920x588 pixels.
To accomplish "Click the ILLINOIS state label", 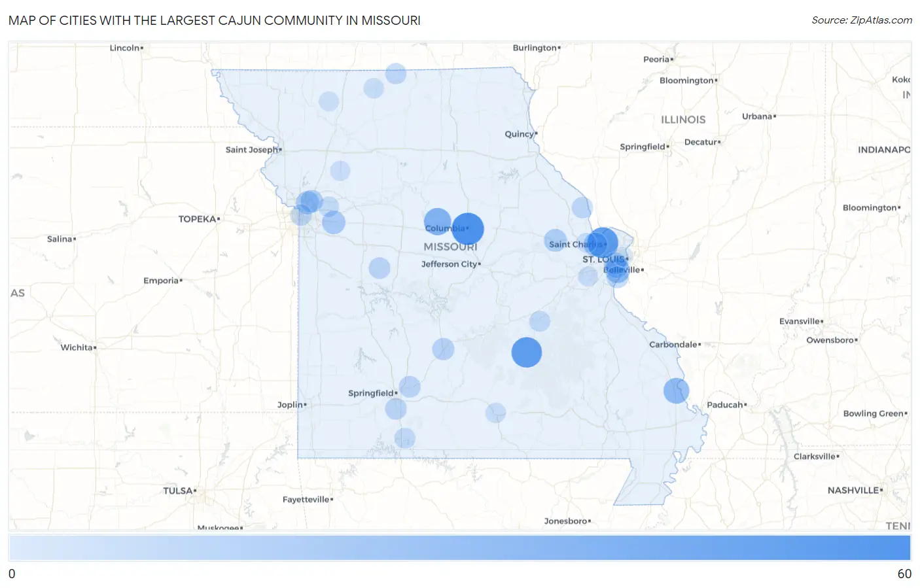I will coord(683,120).
